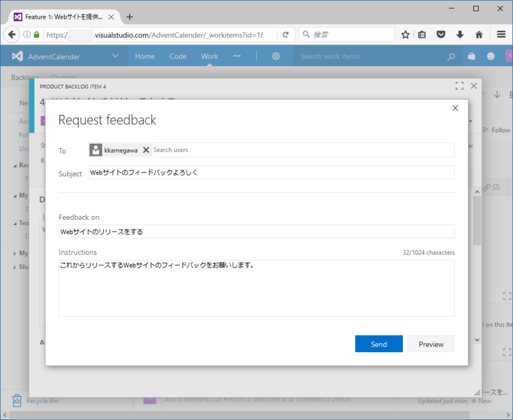The height and width of the screenshot is (420, 513).
Task: Expand the AdventCalender project dropdown
Action: point(115,56)
